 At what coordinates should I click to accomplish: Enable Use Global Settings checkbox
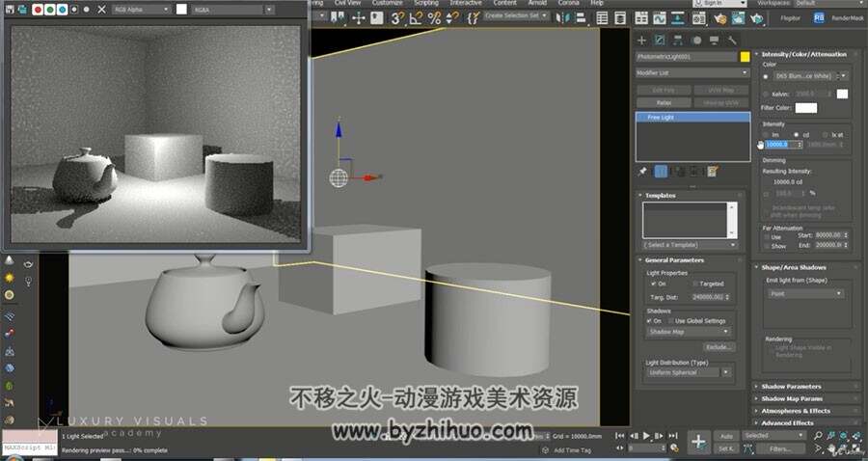[x=671, y=320]
